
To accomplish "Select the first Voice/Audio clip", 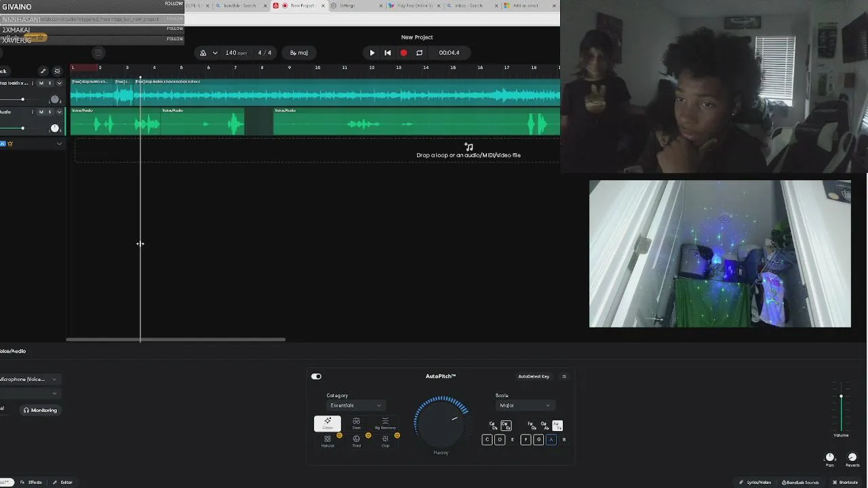I will [115, 121].
